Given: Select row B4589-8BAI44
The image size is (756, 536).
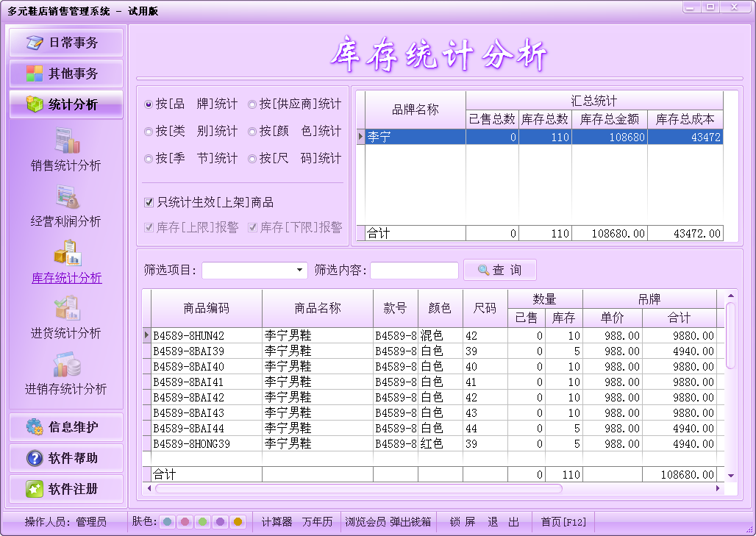Looking at the screenshot, I should tap(433, 428).
